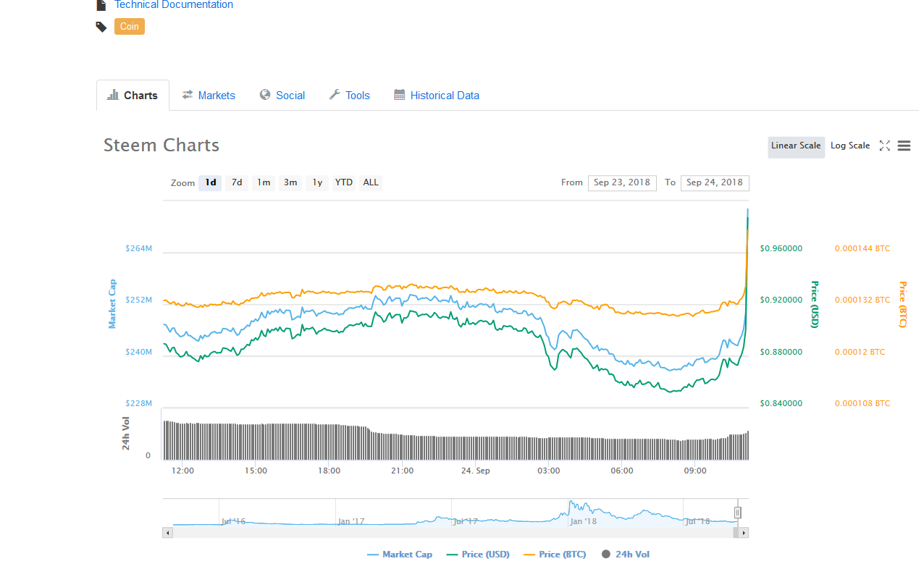Click the Coin tag label
Screen dimensions: 924x569
click(130, 27)
